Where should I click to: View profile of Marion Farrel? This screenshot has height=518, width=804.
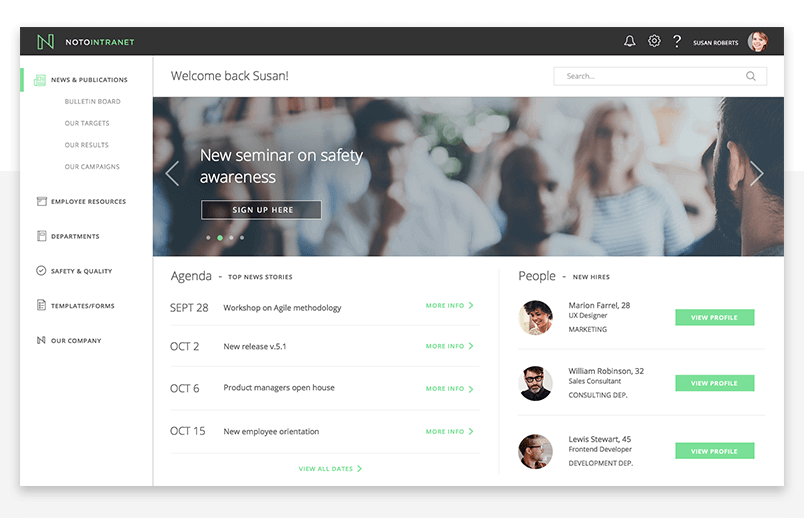pyautogui.click(x=715, y=317)
